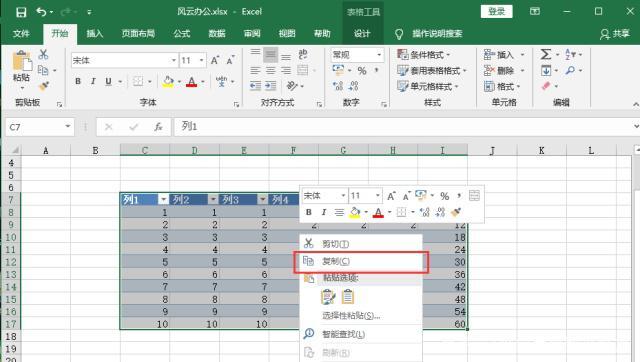640x362 pixels.
Task: Switch to the Insert (插入) tab
Action: [95, 33]
